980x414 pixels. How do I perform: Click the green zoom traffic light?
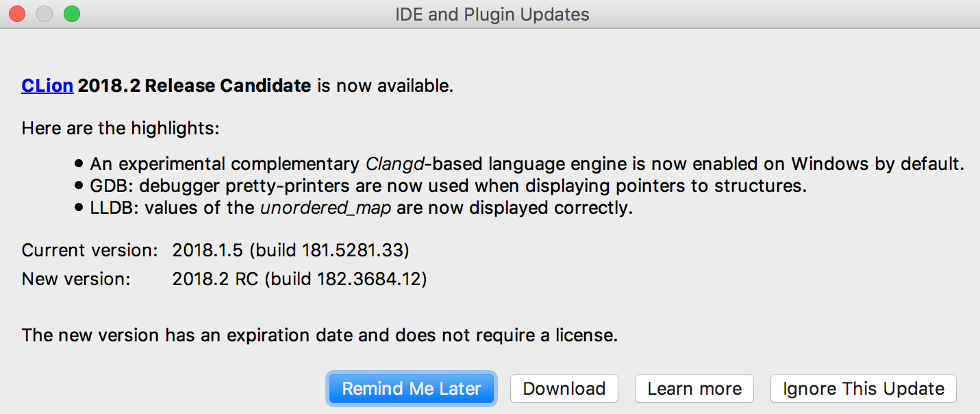point(71,13)
